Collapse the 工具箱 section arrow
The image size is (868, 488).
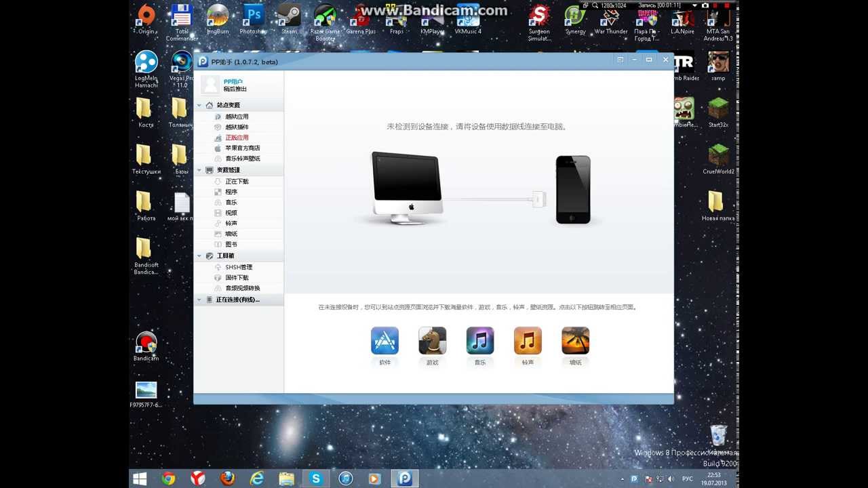coord(199,256)
